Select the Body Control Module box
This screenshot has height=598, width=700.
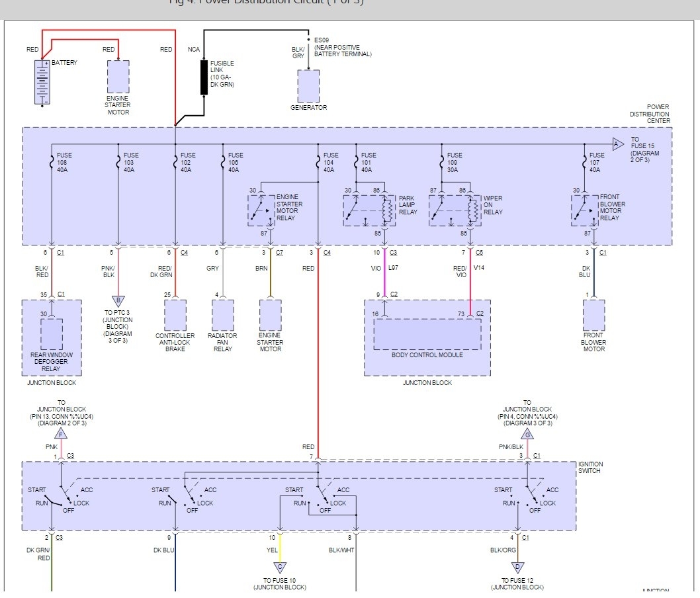pyautogui.click(x=427, y=334)
